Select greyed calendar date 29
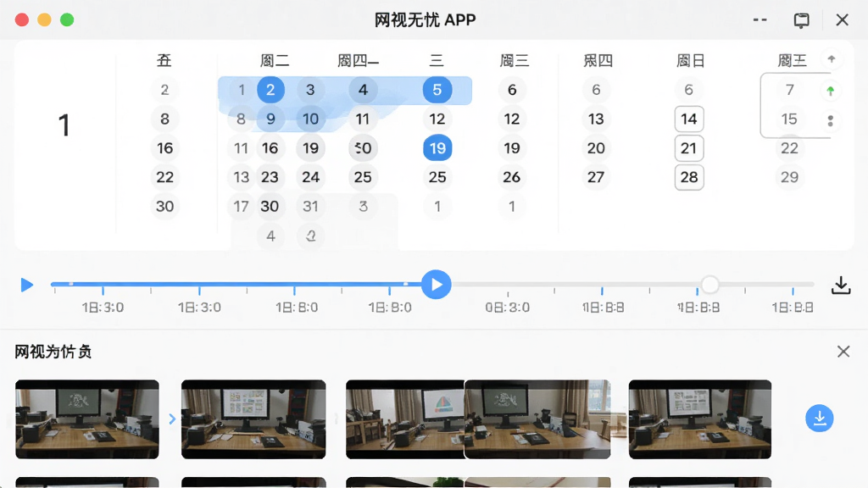The height and width of the screenshot is (488, 868). point(789,177)
